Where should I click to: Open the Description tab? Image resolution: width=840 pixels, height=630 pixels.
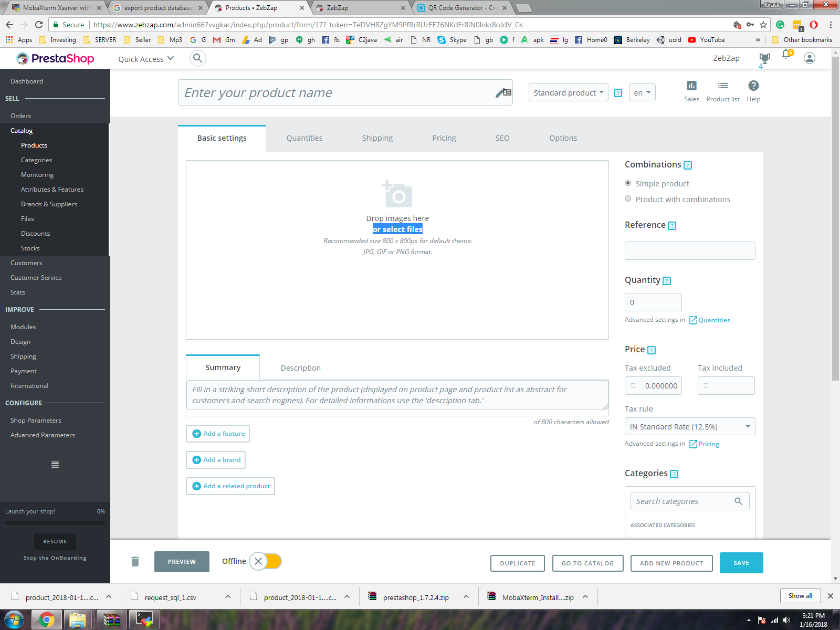tap(300, 368)
